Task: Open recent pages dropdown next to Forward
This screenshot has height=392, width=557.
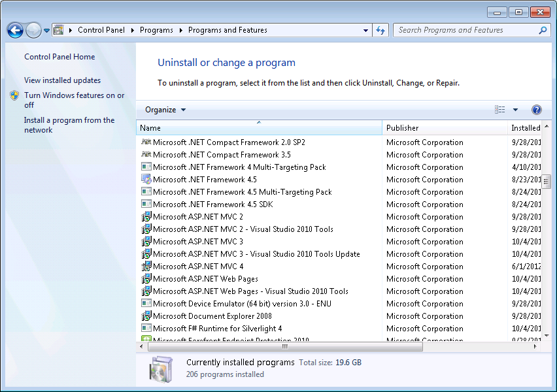Action: pos(46,31)
